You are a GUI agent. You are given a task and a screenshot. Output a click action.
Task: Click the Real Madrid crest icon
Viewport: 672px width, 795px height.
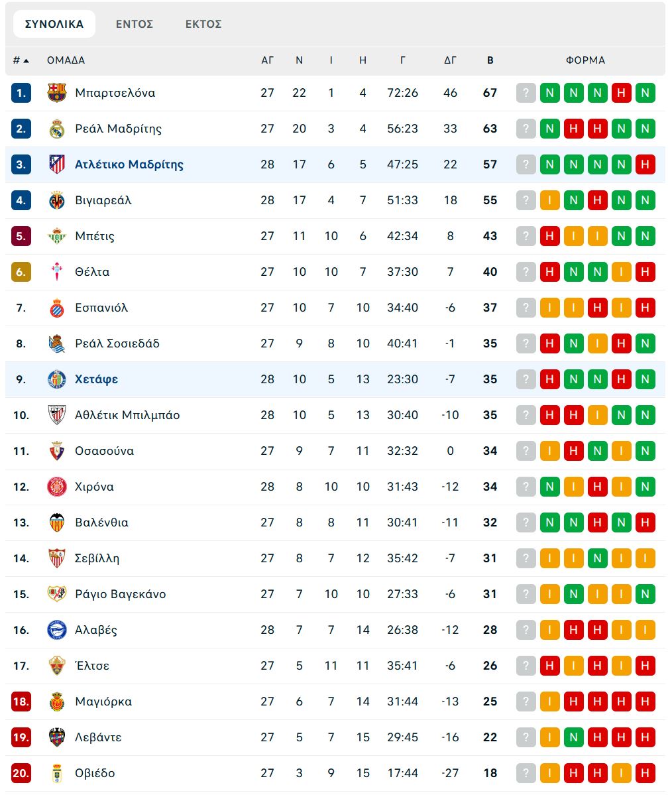click(57, 129)
